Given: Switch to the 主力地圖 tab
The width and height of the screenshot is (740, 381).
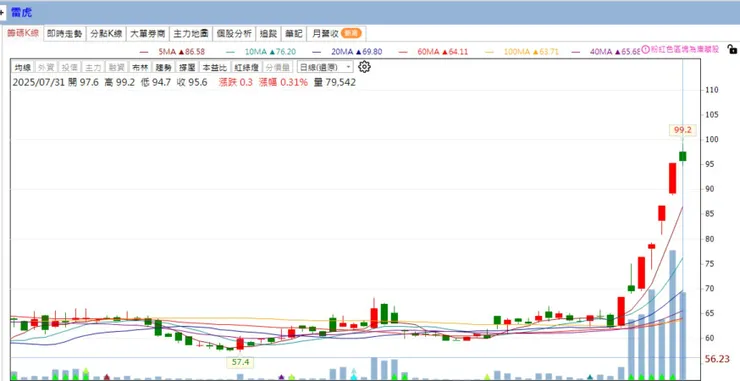Looking at the screenshot, I should (191, 34).
